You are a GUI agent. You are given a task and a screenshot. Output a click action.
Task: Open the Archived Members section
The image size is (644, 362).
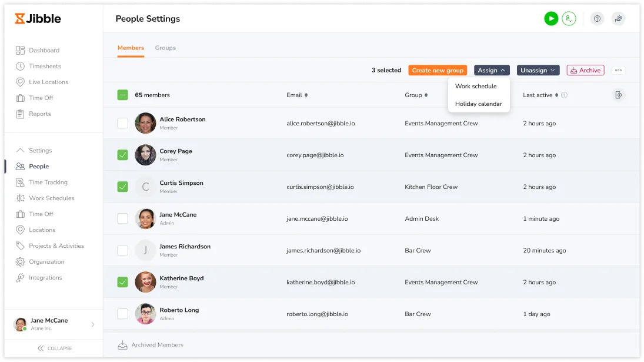[157, 346]
